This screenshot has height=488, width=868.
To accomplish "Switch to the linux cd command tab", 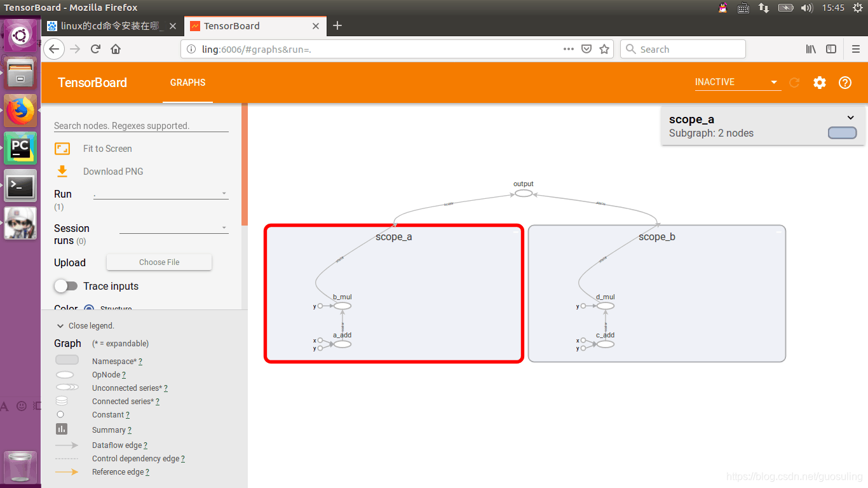I will (x=113, y=26).
